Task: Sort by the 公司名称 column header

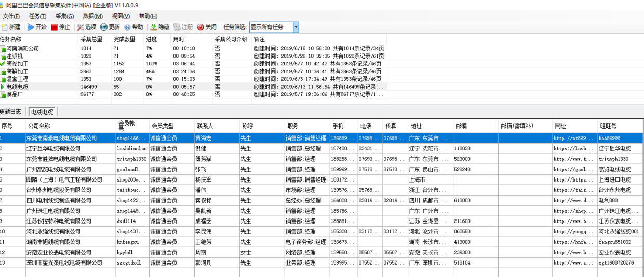Action: pos(39,126)
